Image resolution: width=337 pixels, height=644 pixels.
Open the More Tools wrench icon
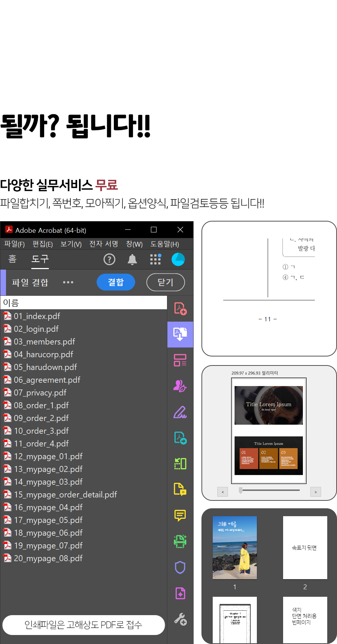click(x=180, y=619)
